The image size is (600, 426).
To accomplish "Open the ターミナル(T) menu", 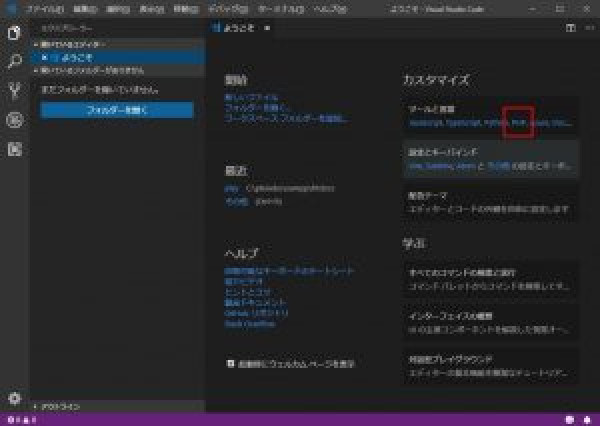I will [281, 9].
